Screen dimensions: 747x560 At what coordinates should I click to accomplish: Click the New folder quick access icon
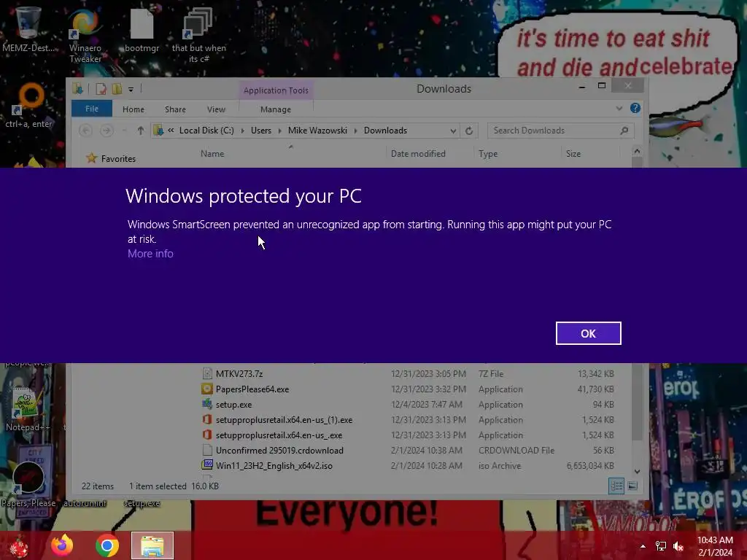[117, 89]
